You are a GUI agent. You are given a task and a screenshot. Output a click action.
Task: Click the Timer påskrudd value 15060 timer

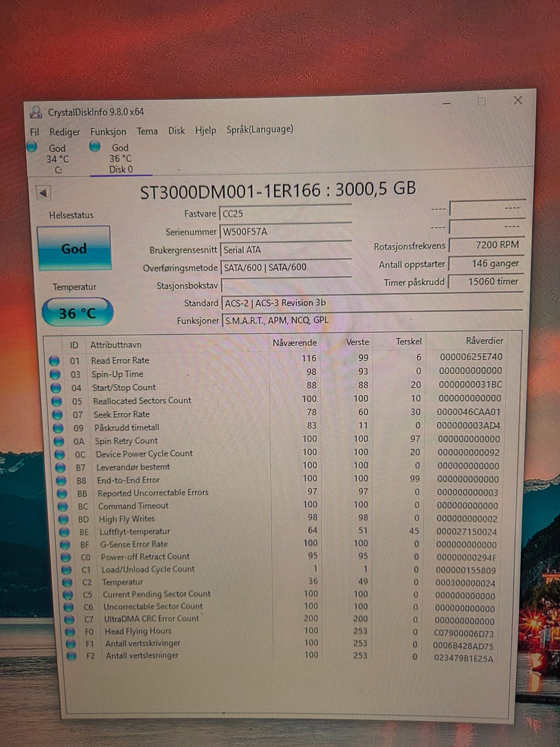coord(487,282)
